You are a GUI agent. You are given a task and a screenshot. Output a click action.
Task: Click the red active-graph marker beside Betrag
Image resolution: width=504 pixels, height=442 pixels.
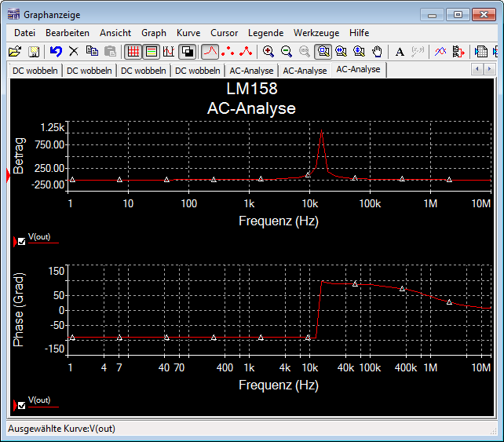(8, 176)
